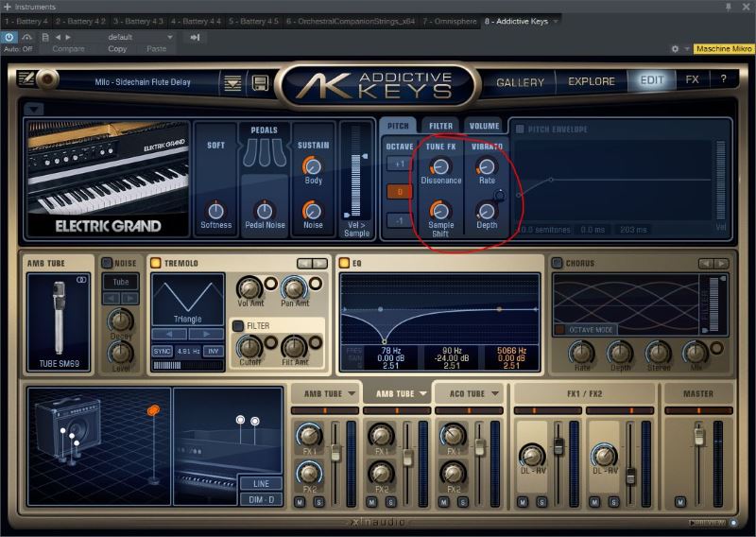756x537 pixels.
Task: Click the Noise Decay knob
Action: 121,320
